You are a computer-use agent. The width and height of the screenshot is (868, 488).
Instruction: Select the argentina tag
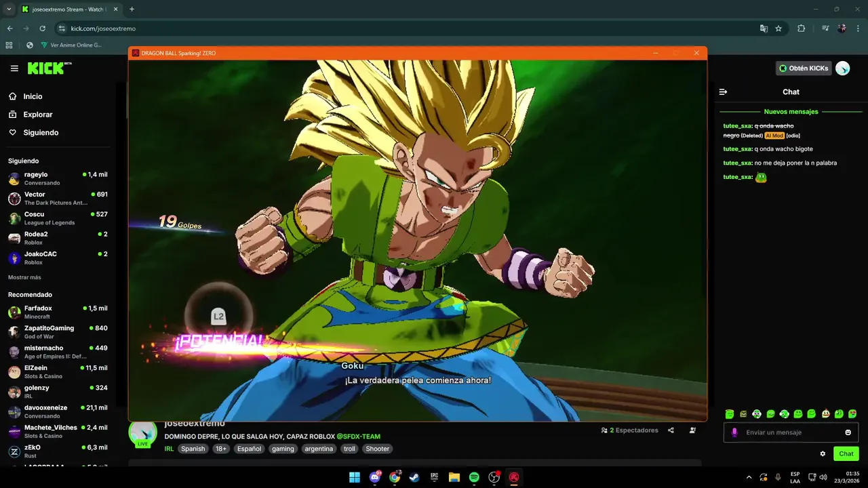coord(319,449)
